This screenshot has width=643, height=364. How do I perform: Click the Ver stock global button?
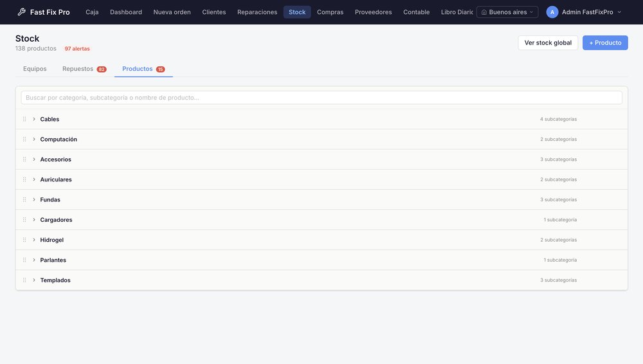[548, 42]
